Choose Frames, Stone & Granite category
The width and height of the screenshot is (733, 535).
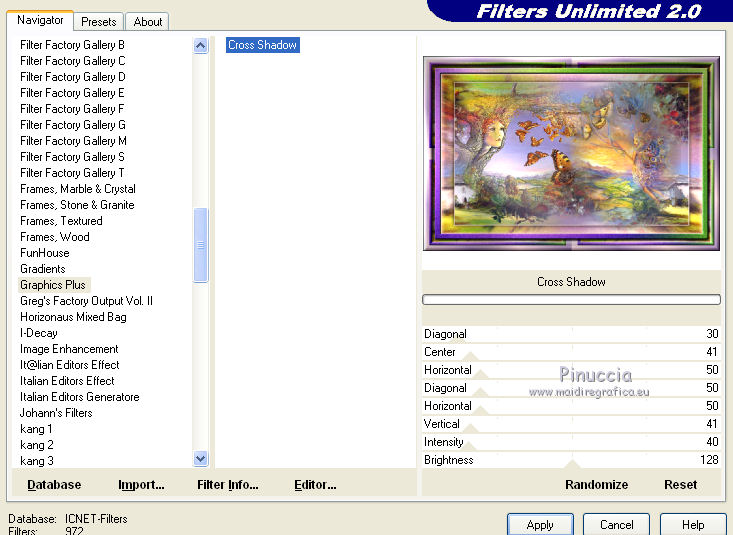click(77, 205)
